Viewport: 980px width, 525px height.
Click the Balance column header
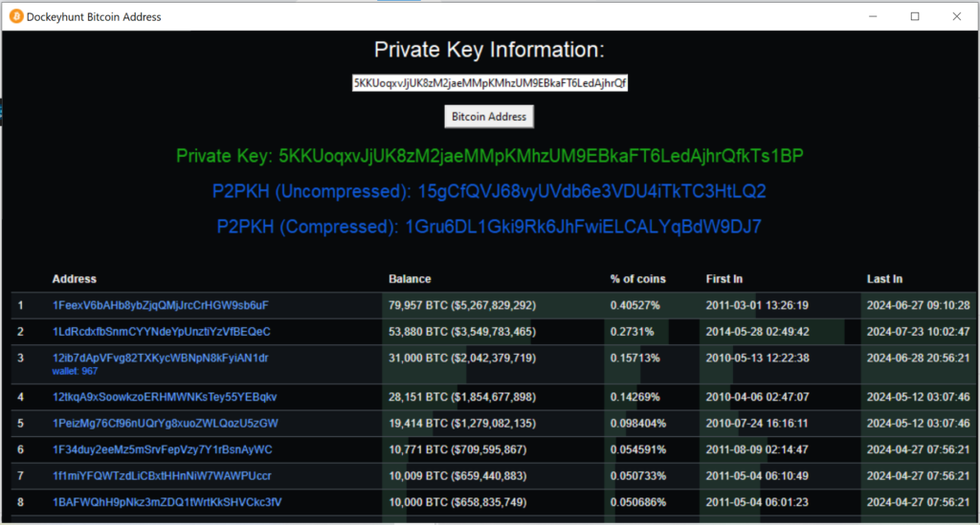410,279
